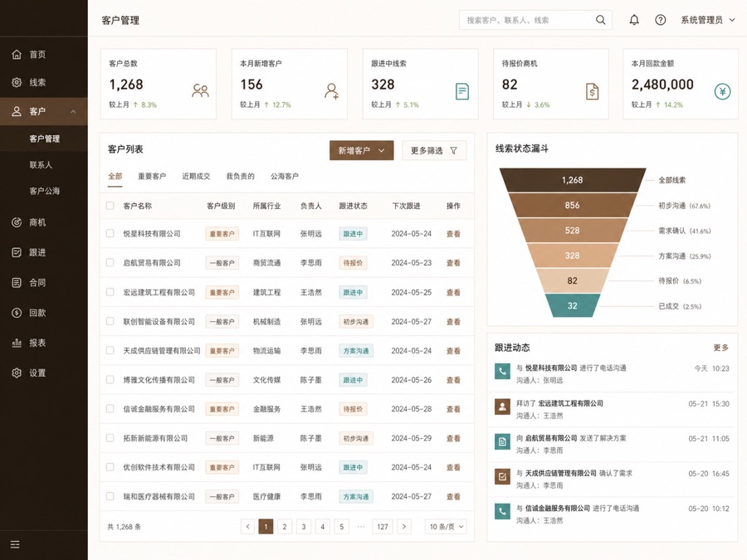Click the 回款 payment icon
This screenshot has height=560, width=747.
click(x=17, y=313)
